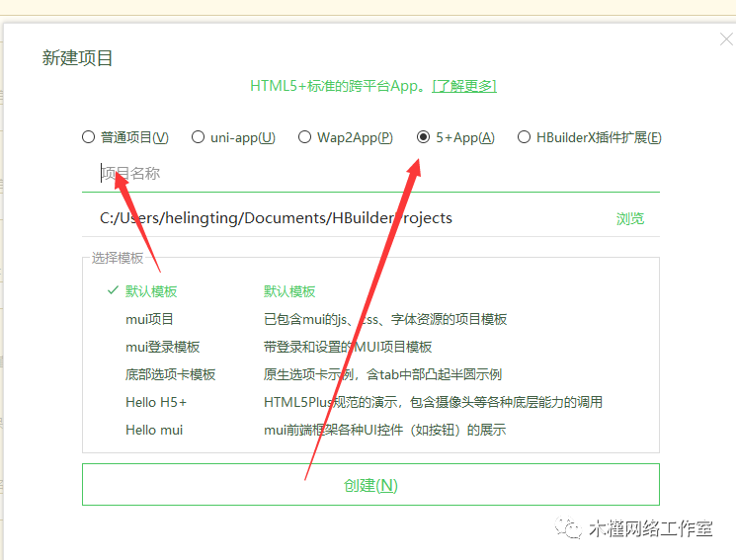Select the mui登录模板 template

tap(162, 347)
